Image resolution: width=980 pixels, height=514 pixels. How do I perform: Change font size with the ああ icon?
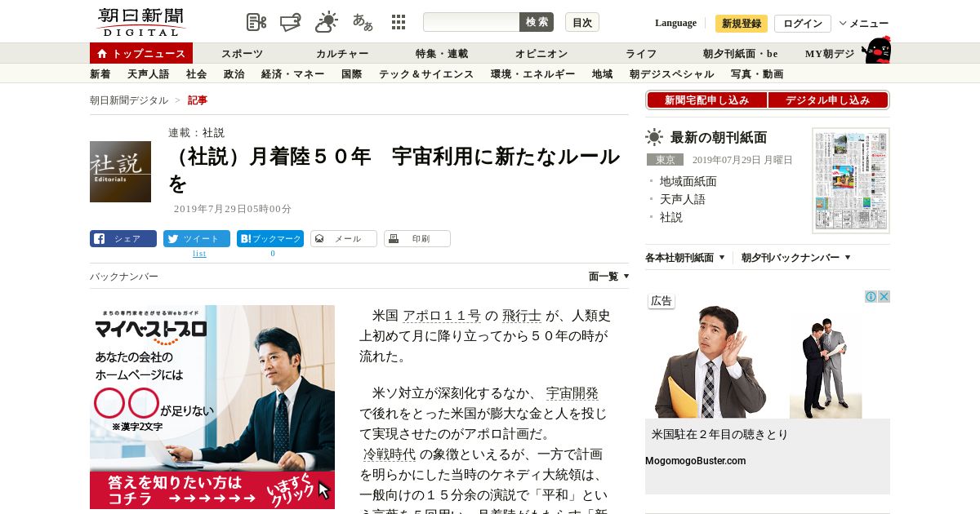point(363,22)
